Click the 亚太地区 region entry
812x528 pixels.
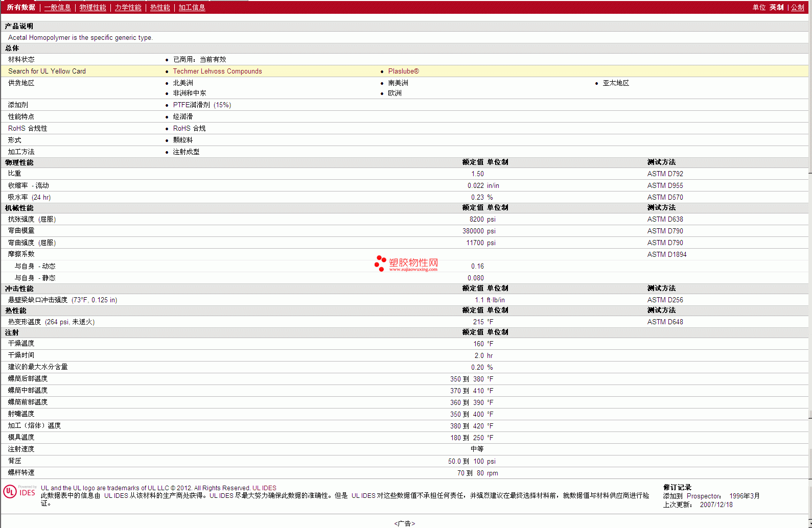616,83
